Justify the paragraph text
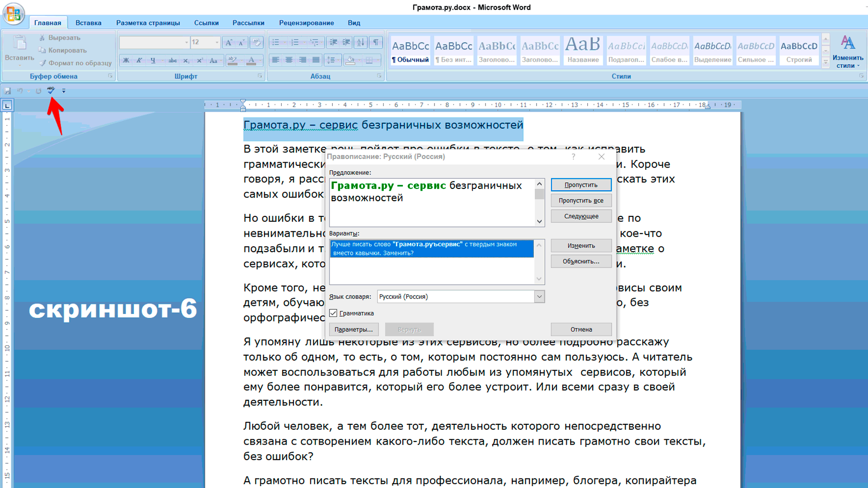The height and width of the screenshot is (488, 868). coord(316,60)
